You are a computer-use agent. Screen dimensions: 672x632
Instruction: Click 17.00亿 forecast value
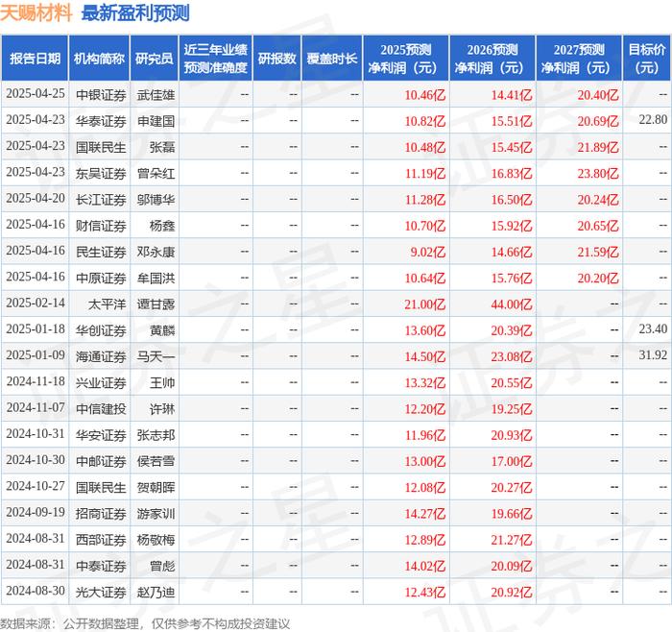point(512,461)
